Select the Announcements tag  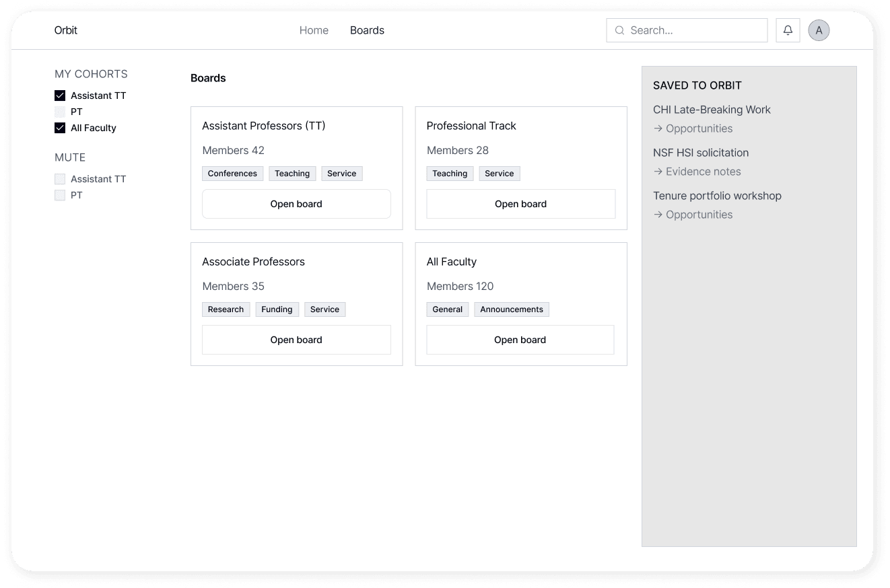(x=512, y=309)
